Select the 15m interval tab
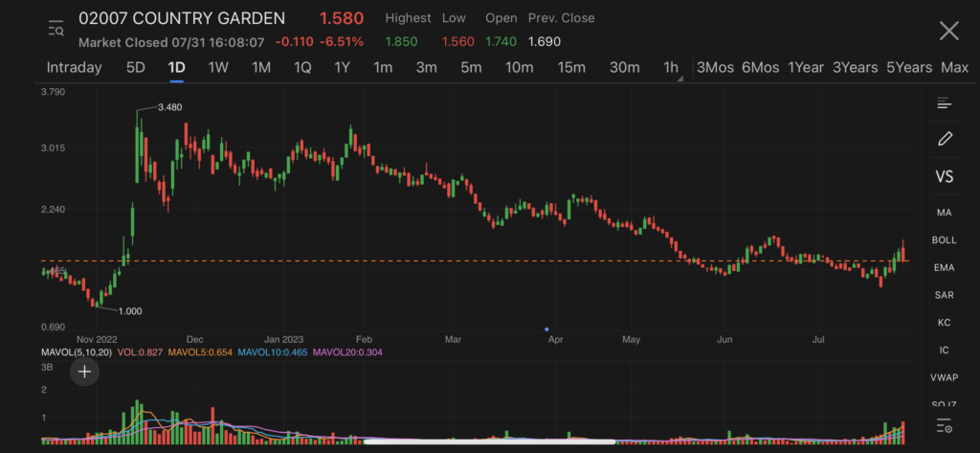 click(x=572, y=68)
